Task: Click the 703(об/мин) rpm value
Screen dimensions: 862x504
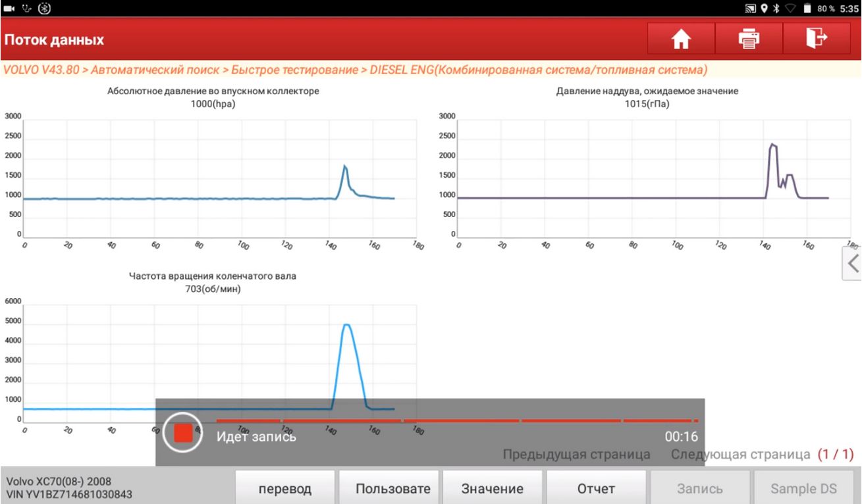Action: click(213, 288)
